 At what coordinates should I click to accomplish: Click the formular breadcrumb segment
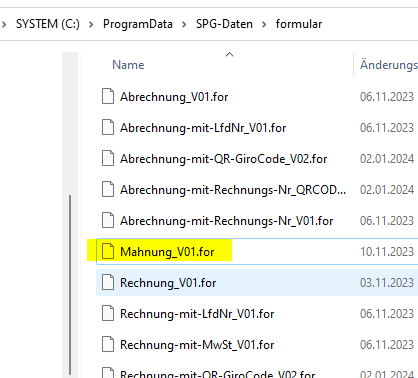pyautogui.click(x=299, y=24)
